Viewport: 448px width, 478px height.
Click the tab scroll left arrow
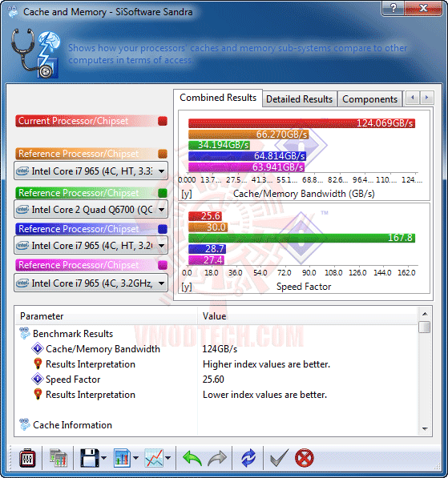point(413,98)
